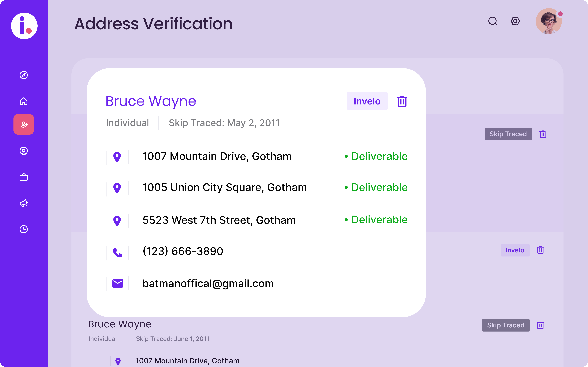Delete the Bruce Wayne card via trash icon
This screenshot has width=588, height=367.
(x=402, y=101)
